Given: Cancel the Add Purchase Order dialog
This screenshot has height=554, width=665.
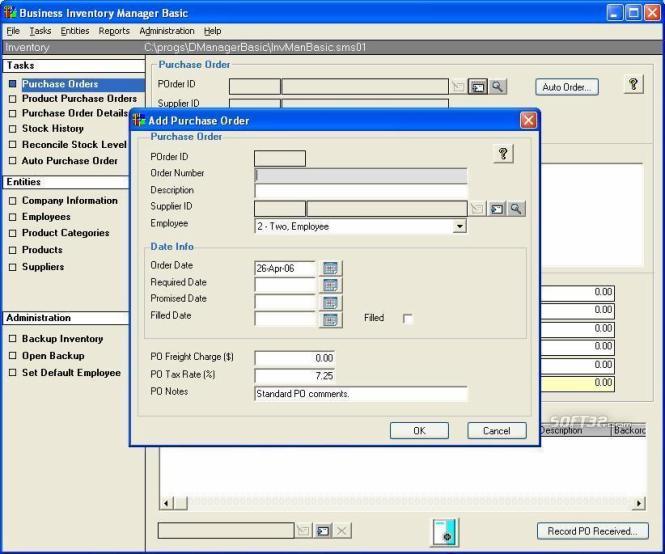Looking at the screenshot, I should point(497,431).
